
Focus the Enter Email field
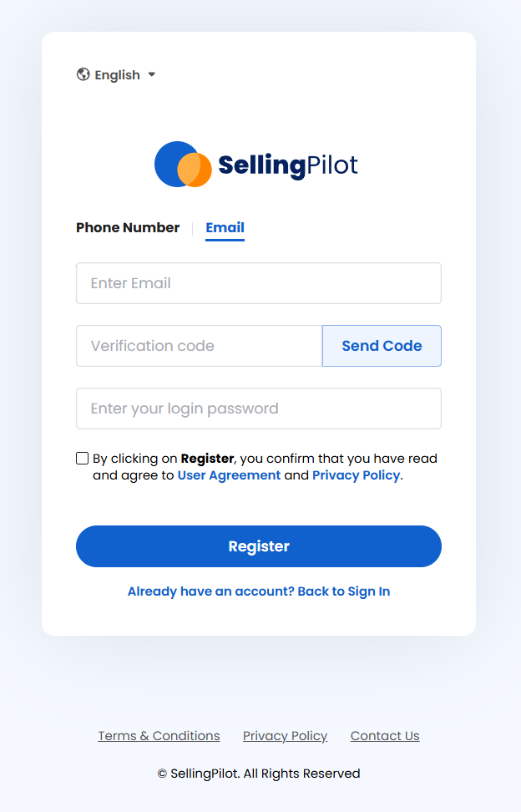[x=259, y=283]
